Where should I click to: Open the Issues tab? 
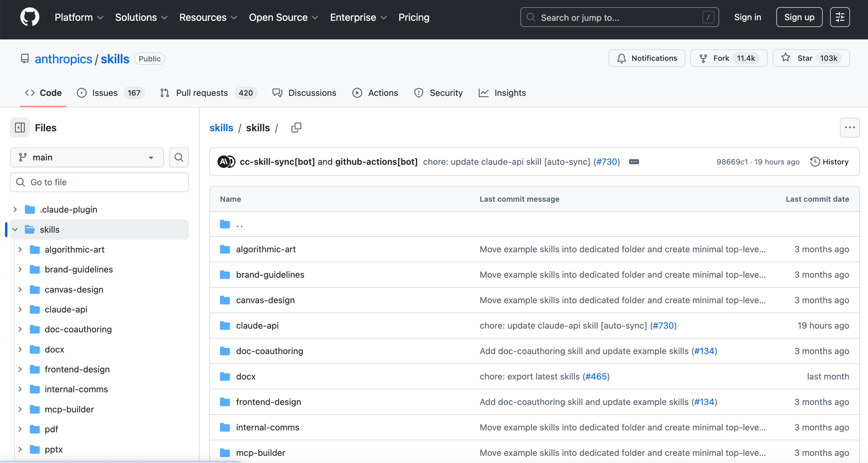coord(104,93)
